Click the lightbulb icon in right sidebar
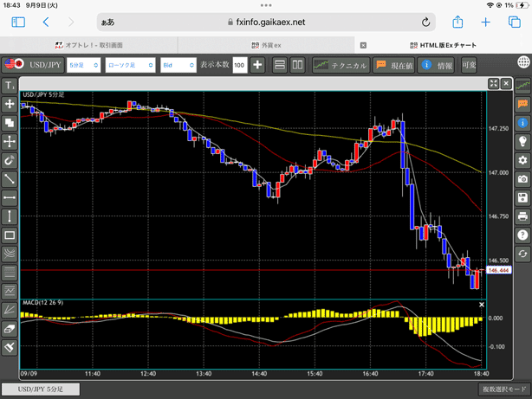Image resolution: width=532 pixels, height=399 pixels. pos(522,141)
